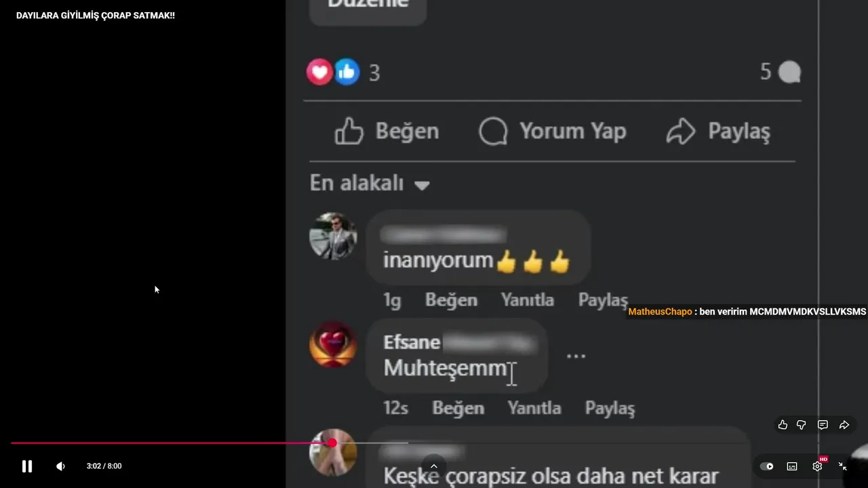Dislike the video with thumbs-down icon
Screen dimensions: 868x488
[802, 425]
